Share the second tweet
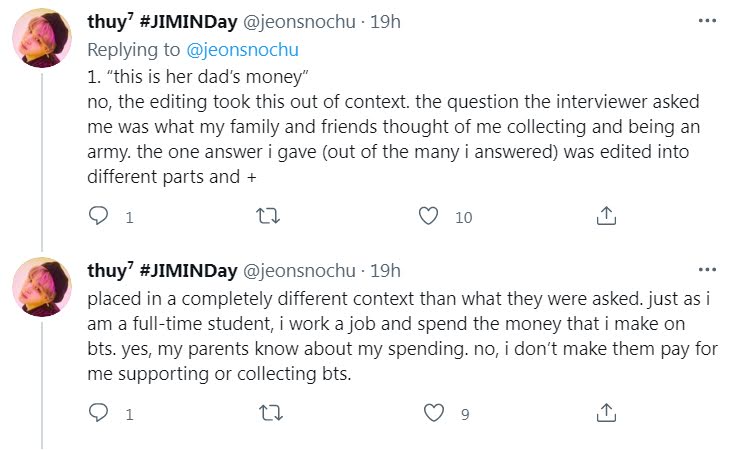734x450 pixels. point(605,411)
